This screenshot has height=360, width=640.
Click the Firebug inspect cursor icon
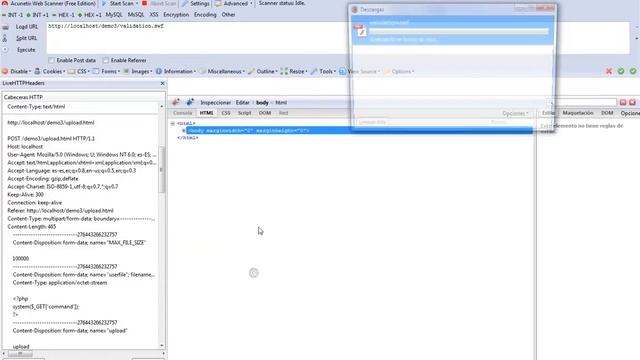coord(190,102)
